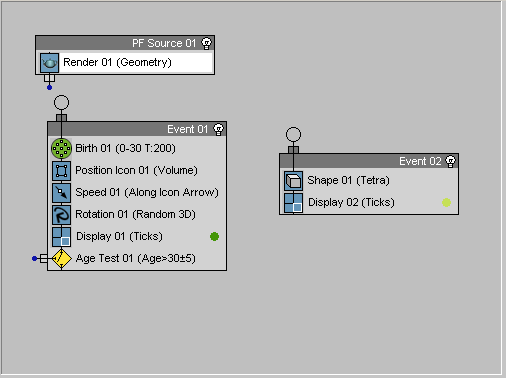
Task: Click the Speed 01 arrow icon
Action: click(61, 193)
